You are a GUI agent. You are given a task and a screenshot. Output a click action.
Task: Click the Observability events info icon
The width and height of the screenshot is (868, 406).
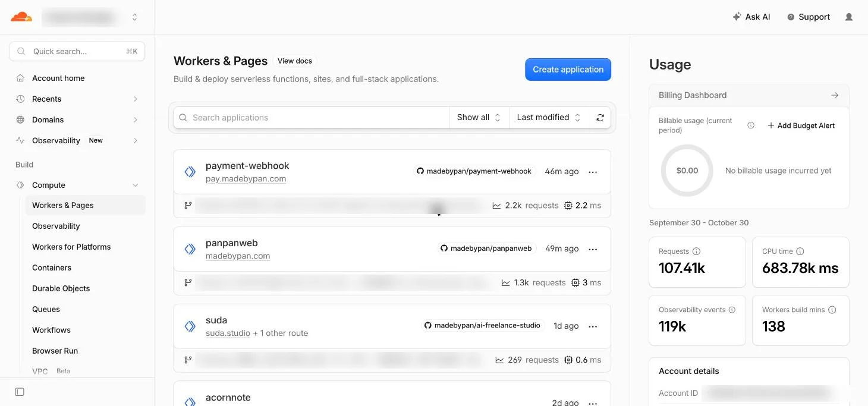click(732, 310)
